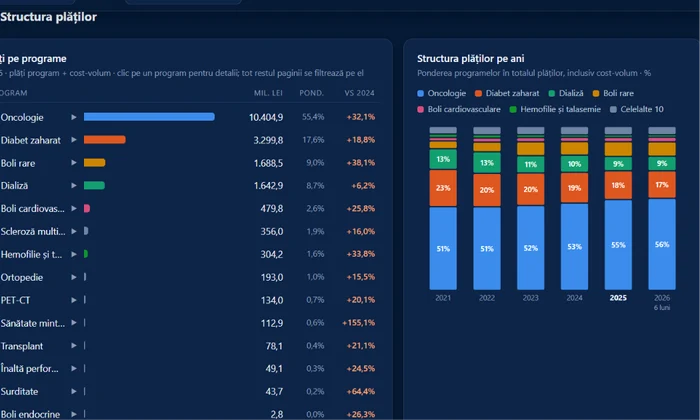Expand the Oncologie program row arrow
Viewport: 700px width, 420px height.
point(74,117)
